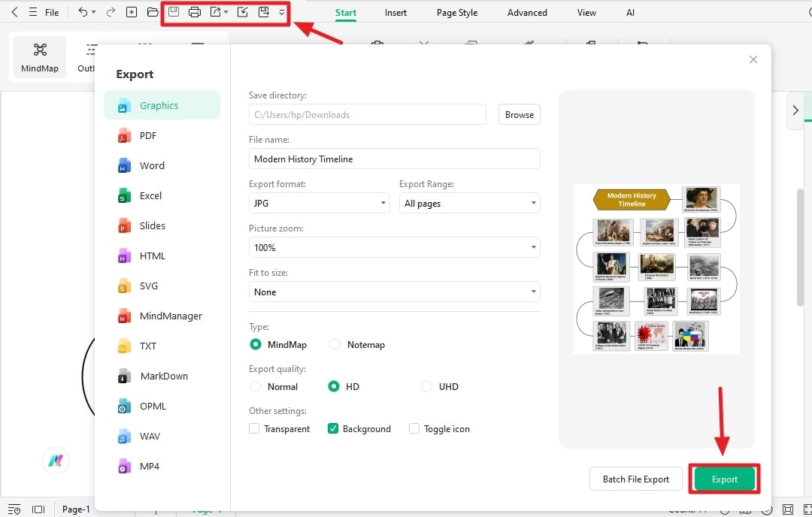Enable Transparent checkbox
The image size is (812, 517).
254,428
